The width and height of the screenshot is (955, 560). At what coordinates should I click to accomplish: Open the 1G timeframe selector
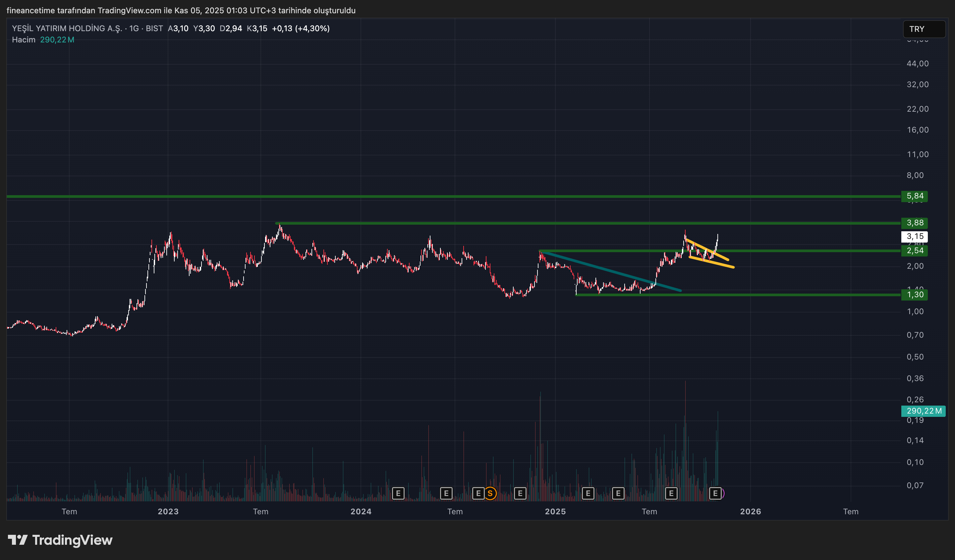tap(134, 28)
